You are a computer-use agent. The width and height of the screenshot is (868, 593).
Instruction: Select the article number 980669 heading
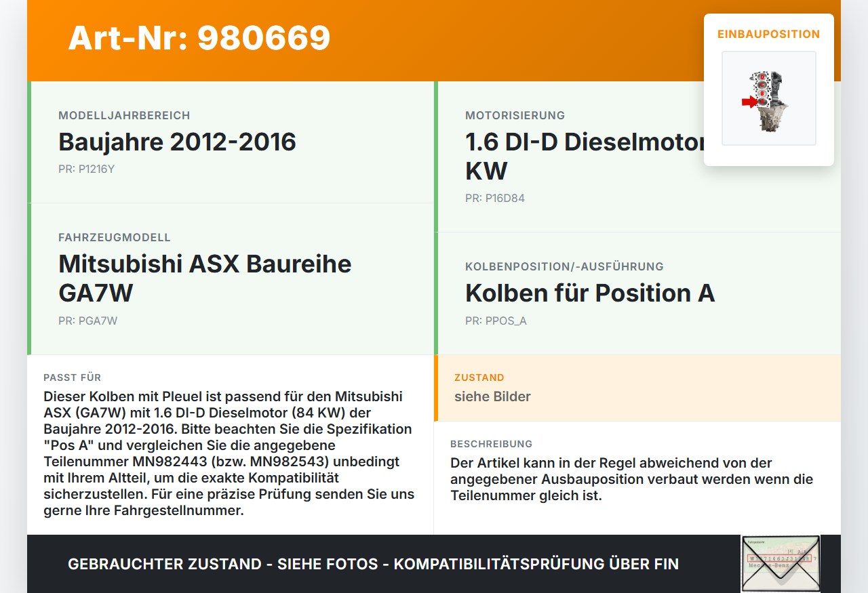coord(199,39)
